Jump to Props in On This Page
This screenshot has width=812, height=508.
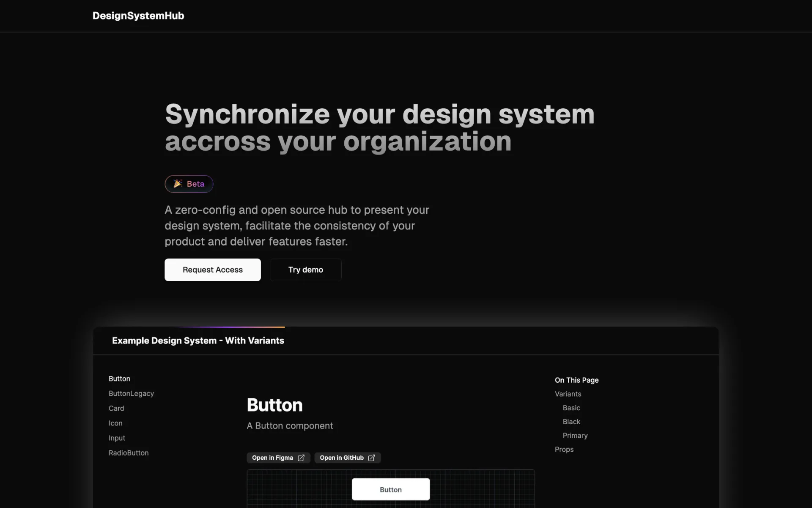tap(564, 449)
